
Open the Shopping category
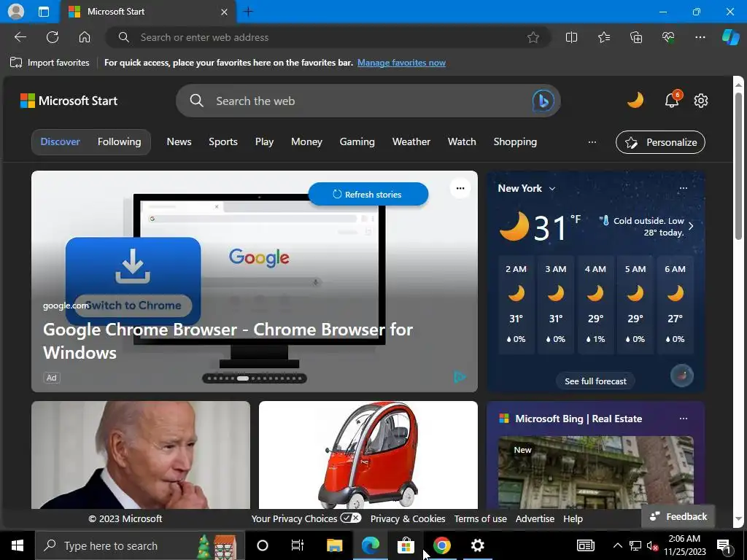(x=516, y=142)
